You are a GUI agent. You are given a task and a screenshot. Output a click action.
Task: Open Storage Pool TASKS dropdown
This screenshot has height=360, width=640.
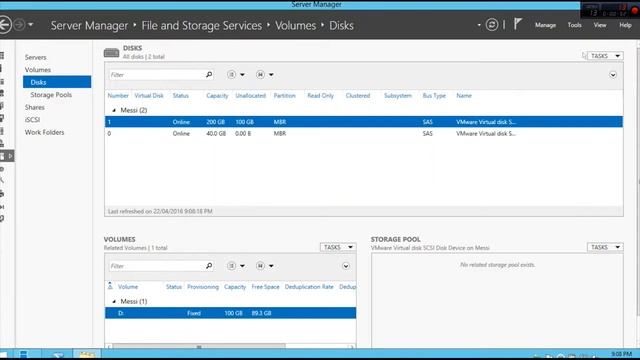605,247
